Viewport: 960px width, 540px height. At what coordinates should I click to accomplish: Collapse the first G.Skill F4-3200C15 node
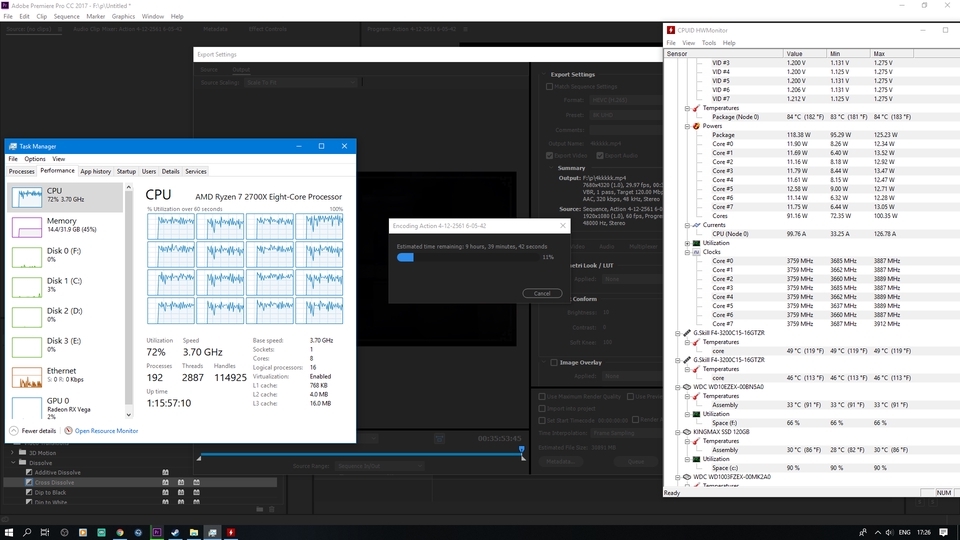click(678, 333)
